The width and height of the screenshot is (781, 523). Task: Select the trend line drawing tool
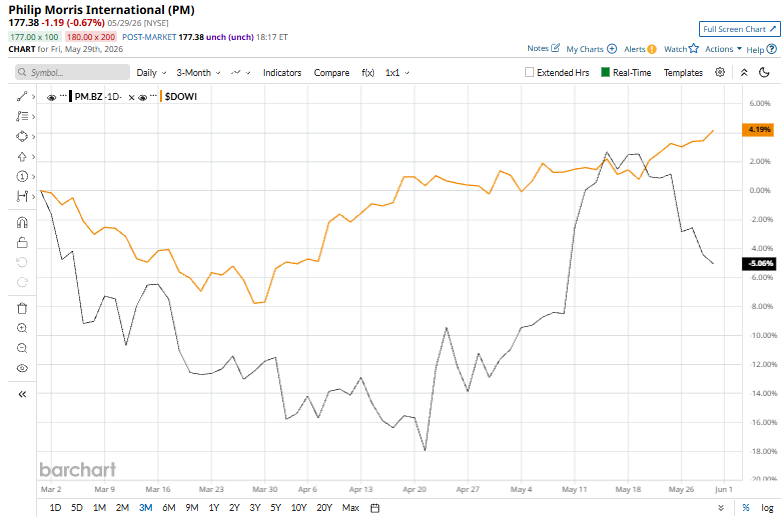coord(22,96)
